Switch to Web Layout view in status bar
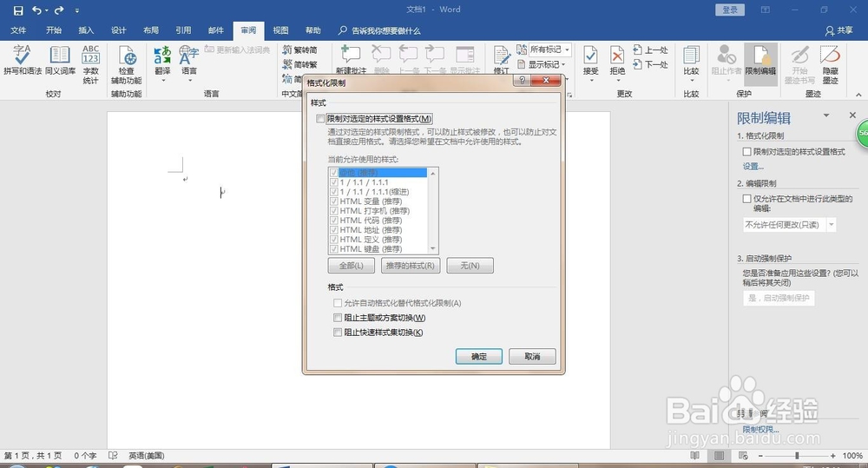This screenshot has height=468, width=868. click(743, 455)
